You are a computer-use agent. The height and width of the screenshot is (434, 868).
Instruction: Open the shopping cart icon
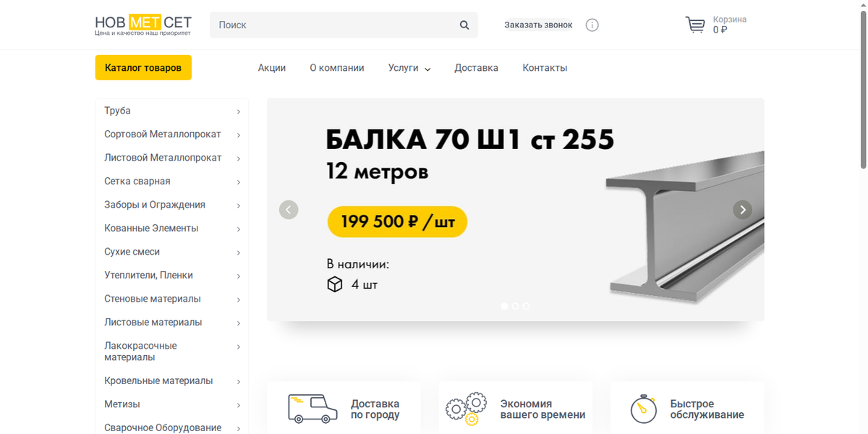[695, 25]
